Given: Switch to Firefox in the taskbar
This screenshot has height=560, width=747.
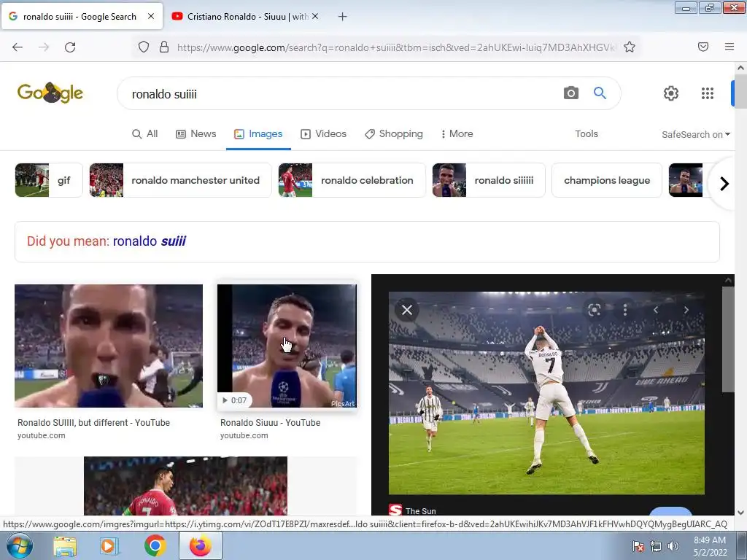Looking at the screenshot, I should [201, 545].
